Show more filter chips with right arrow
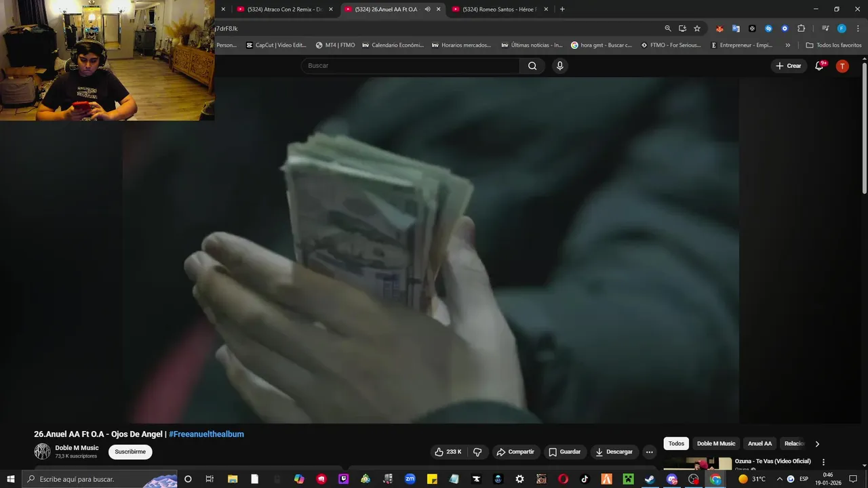 click(817, 444)
